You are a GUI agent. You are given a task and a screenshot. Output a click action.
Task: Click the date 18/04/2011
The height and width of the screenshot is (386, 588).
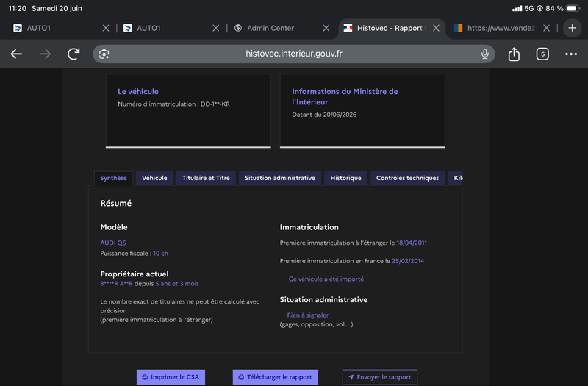click(x=412, y=243)
